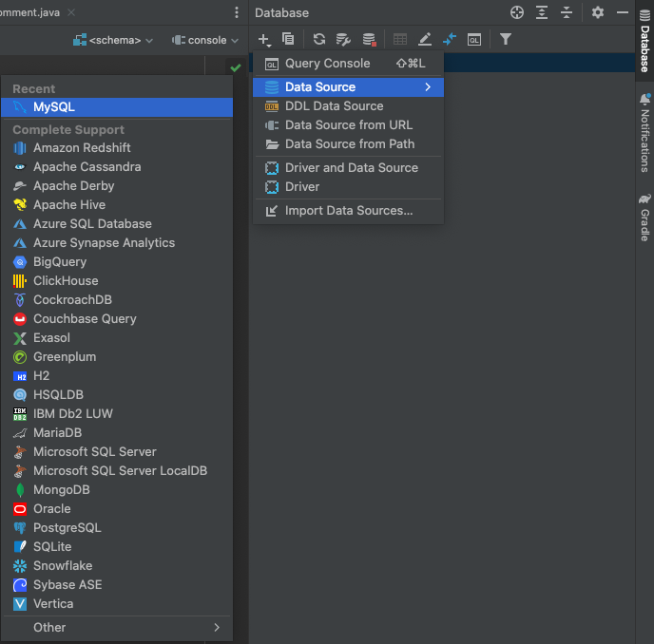Viewport: 654px width, 644px height.
Task: Open the Query Console toolbar icon
Action: click(x=473, y=40)
